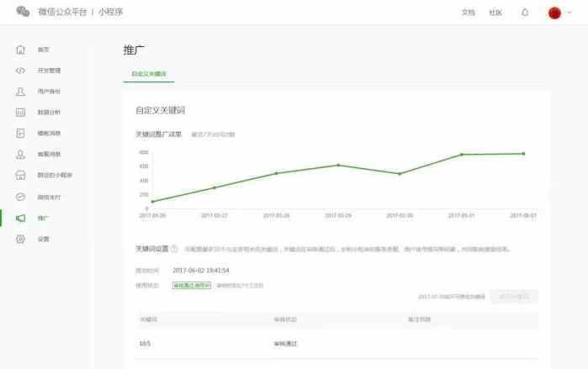Click the 推广 page title
The image size is (588, 369).
point(134,50)
